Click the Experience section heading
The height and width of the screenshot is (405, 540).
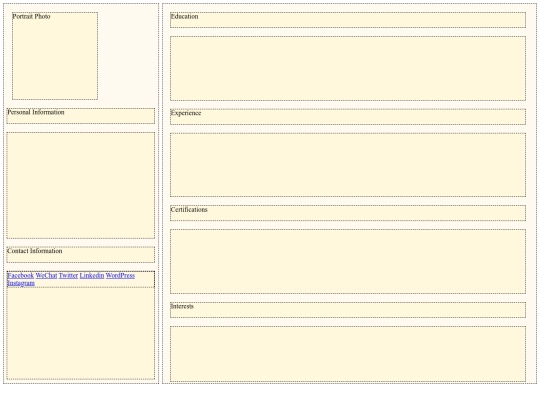tap(348, 117)
